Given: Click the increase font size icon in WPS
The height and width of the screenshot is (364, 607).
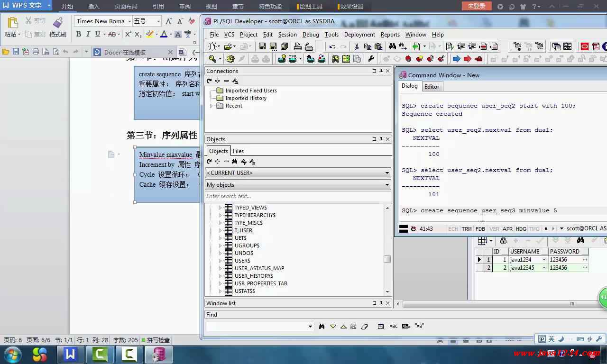Looking at the screenshot, I should pyautogui.click(x=168, y=21).
